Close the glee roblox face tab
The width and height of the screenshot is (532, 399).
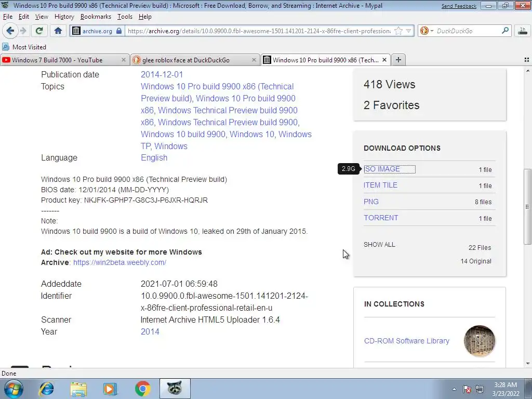pyautogui.click(x=254, y=60)
